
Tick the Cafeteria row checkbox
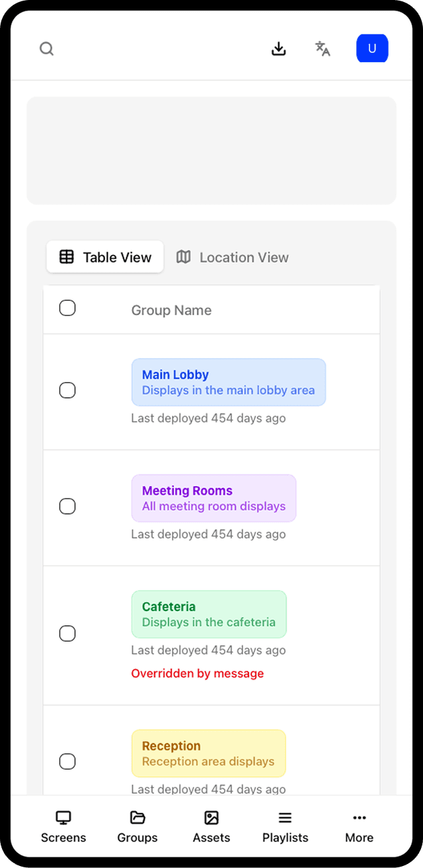point(67,633)
